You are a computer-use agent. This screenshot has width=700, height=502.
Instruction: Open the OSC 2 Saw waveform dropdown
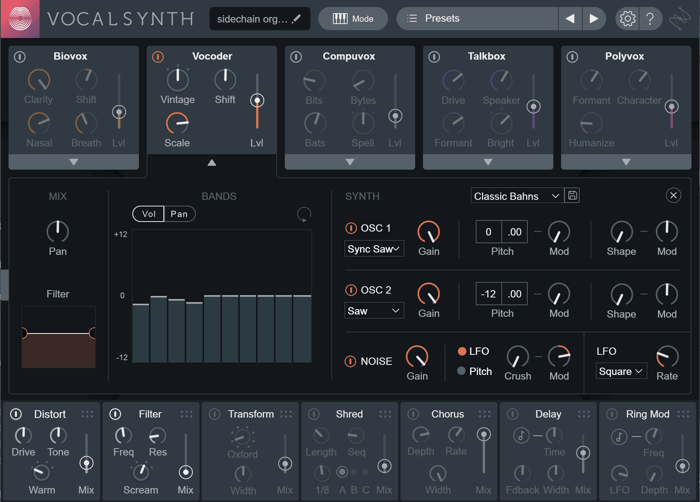(x=374, y=311)
